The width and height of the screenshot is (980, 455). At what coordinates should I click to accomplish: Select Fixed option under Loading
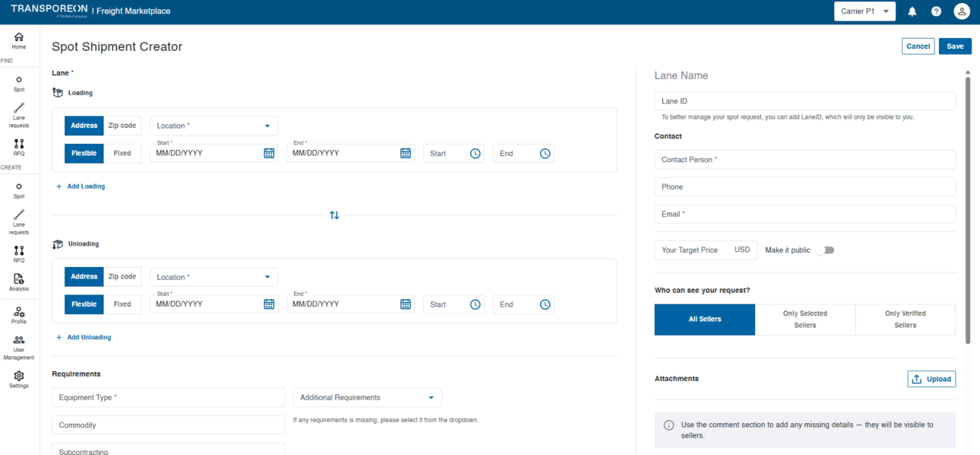coord(122,153)
